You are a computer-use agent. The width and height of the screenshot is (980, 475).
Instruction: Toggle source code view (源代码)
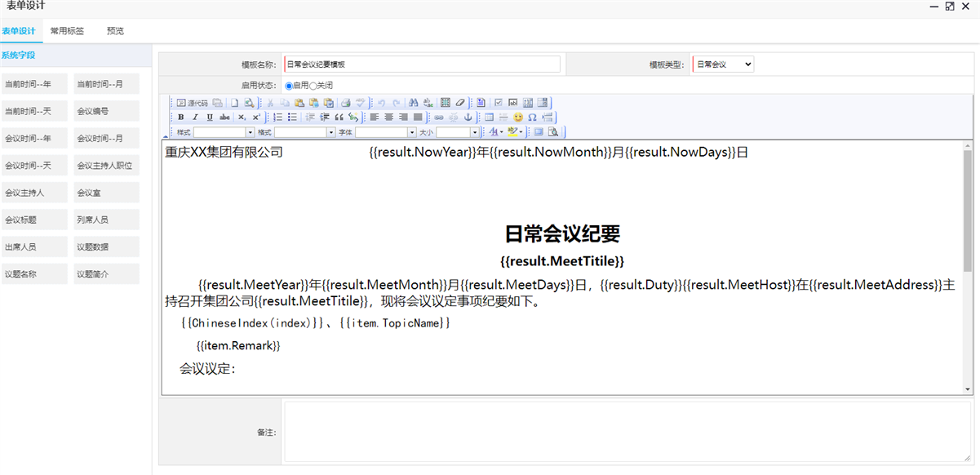[x=192, y=103]
